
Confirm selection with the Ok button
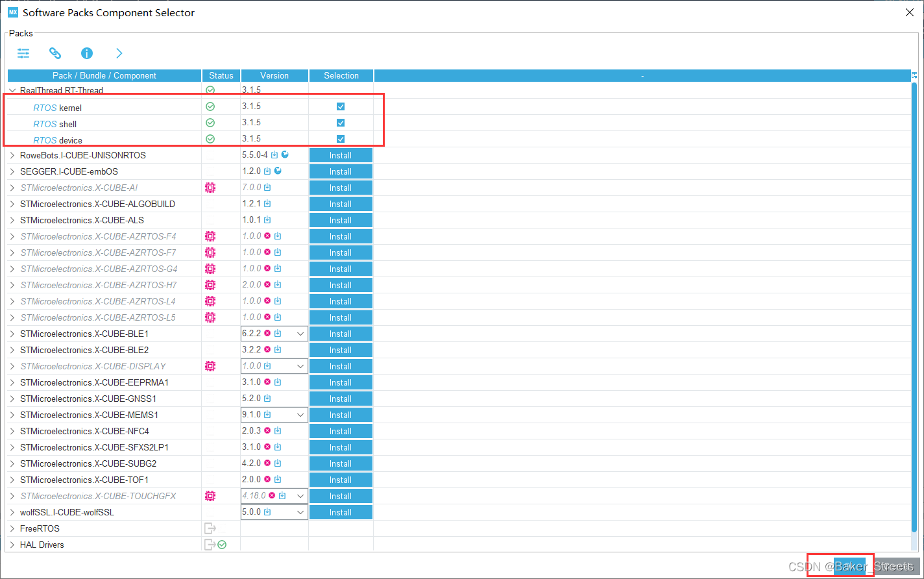point(849,567)
